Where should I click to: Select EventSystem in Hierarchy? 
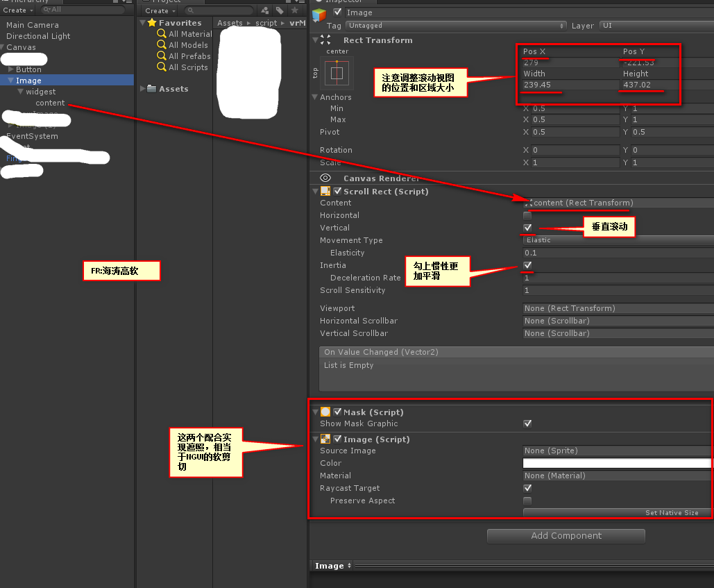(x=32, y=136)
